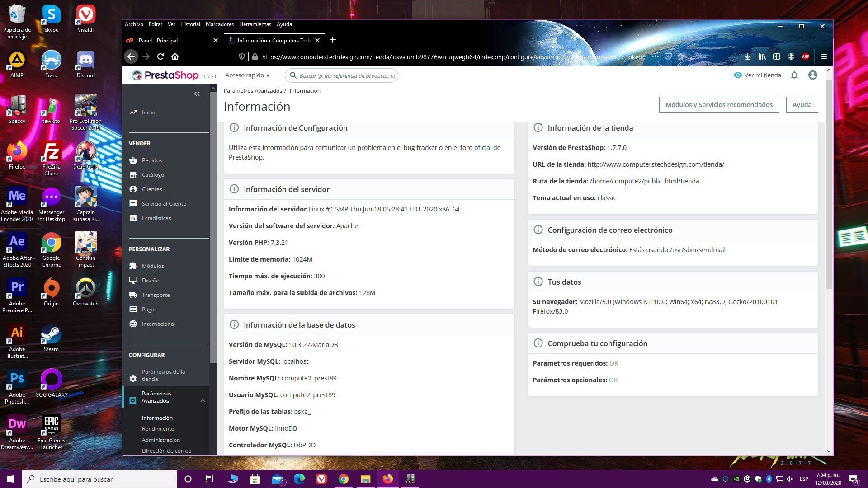Viewport: 868px width, 488px height.
Task: Open Acceso rápido dropdown
Action: tap(248, 75)
